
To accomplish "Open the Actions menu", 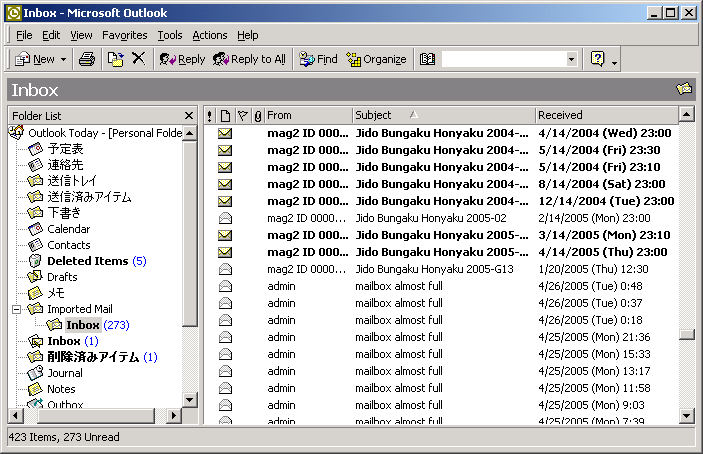I will [210, 35].
